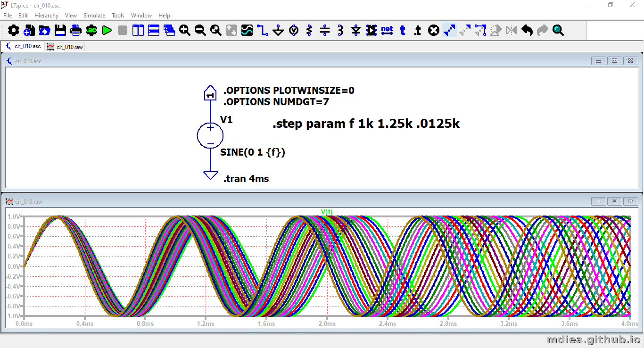Select the Capacitor tool
The height and width of the screenshot is (348, 644).
[x=325, y=31]
